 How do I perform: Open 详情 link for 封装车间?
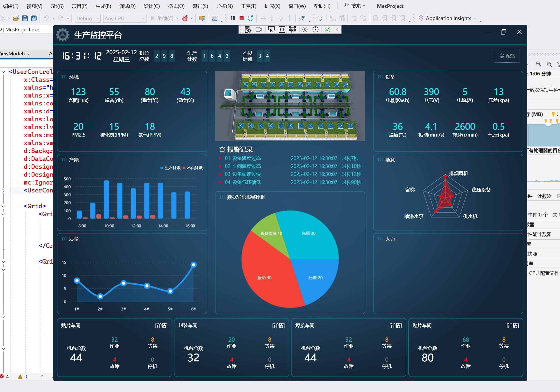coord(278,326)
